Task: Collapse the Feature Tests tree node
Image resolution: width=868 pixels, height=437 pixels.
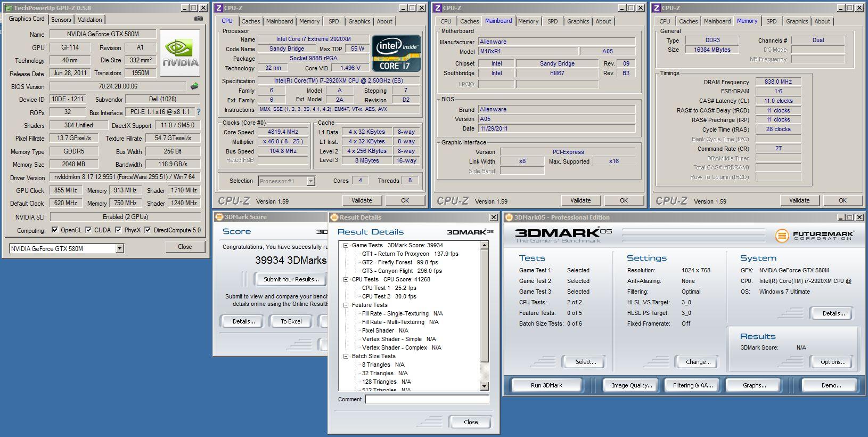Action: pyautogui.click(x=346, y=305)
